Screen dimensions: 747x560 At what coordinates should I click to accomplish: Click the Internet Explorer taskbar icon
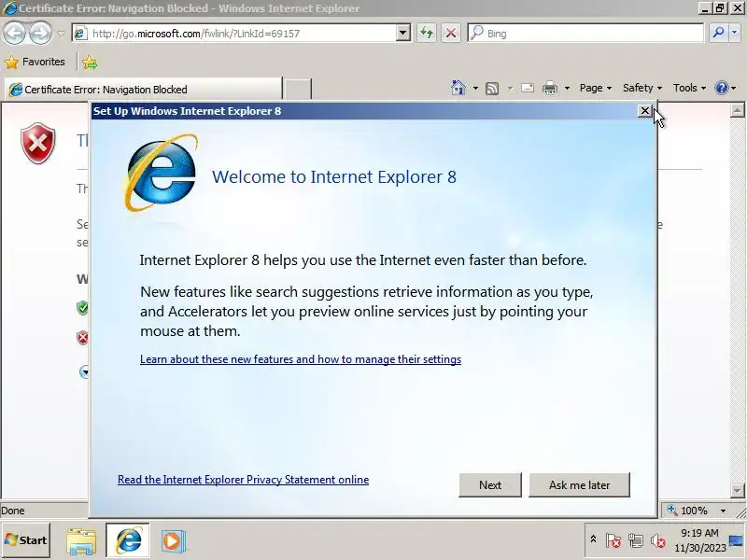[x=128, y=540]
